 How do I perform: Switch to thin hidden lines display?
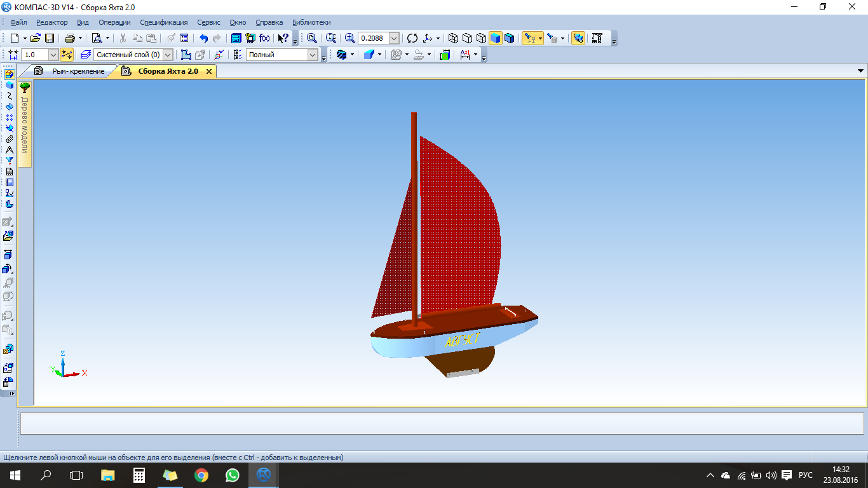[481, 38]
